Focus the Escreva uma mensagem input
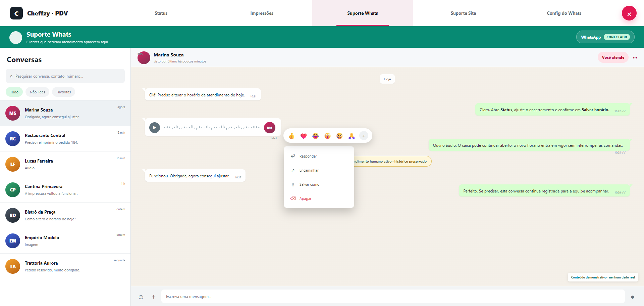This screenshot has height=306, width=644. tap(393, 297)
